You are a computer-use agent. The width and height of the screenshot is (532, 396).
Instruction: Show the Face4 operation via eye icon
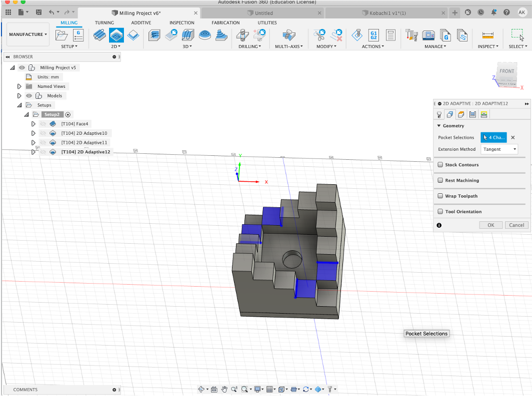coord(43,124)
